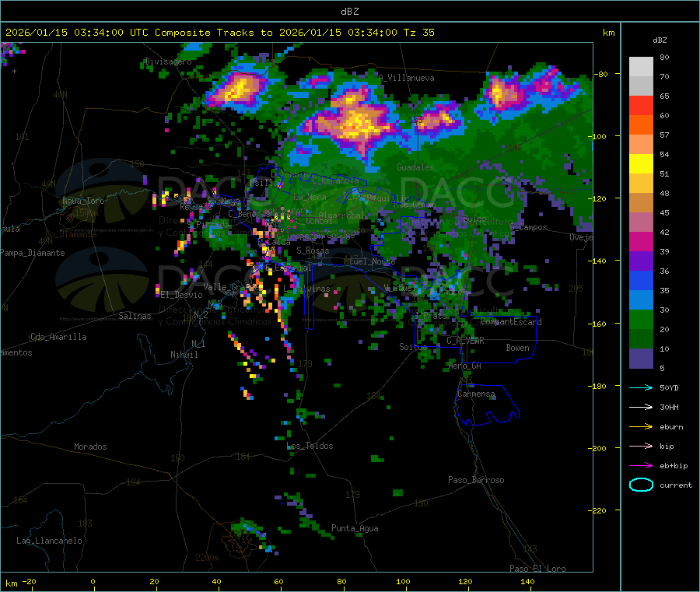Image resolution: width=700 pixels, height=592 pixels.
Task: Click the 'Aero_GH' map label
Action: (465, 366)
